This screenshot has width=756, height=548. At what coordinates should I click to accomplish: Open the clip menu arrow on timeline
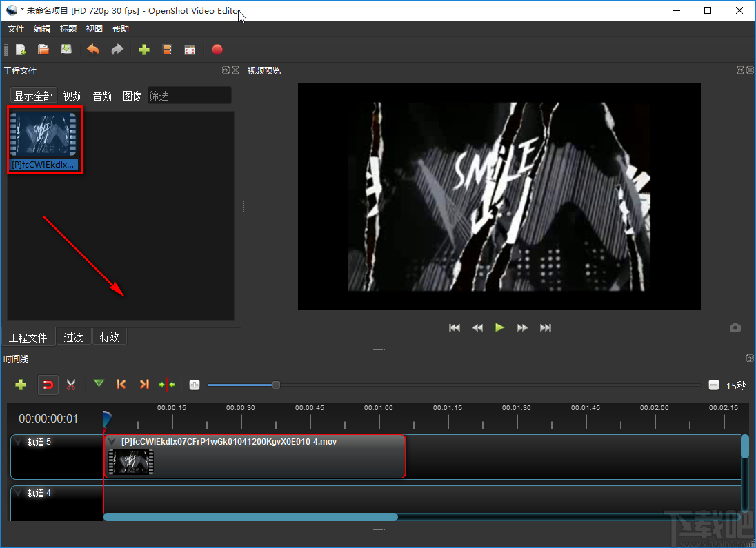(112, 442)
